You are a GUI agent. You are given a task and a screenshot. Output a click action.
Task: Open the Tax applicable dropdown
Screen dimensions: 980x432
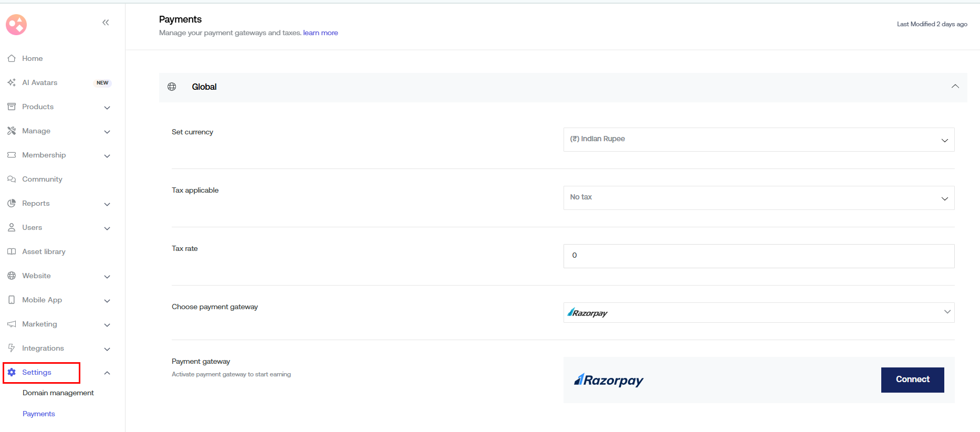point(758,198)
